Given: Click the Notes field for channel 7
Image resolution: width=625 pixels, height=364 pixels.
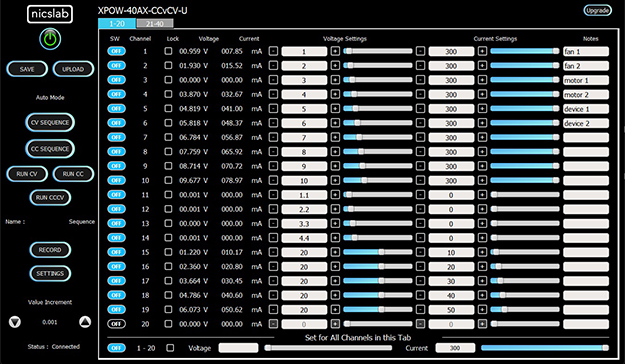Looking at the screenshot, I should point(586,138).
